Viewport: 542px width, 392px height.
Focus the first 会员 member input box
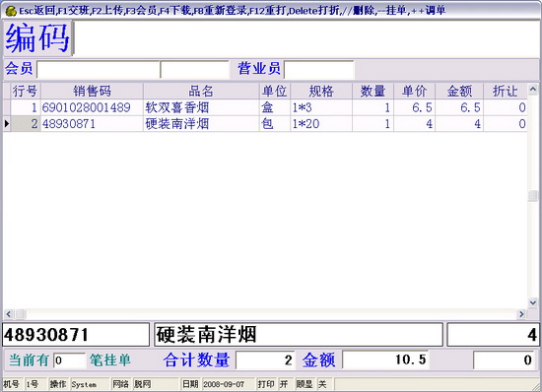[98, 69]
